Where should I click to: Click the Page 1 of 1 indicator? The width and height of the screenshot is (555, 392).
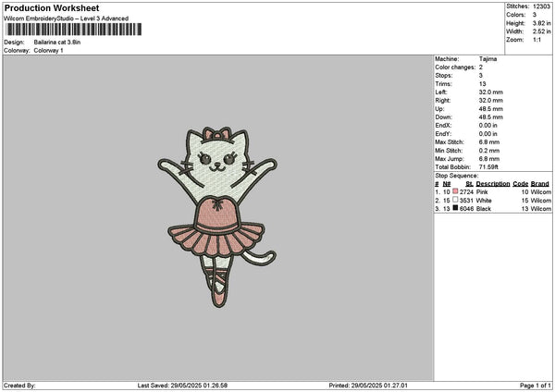tap(536, 386)
